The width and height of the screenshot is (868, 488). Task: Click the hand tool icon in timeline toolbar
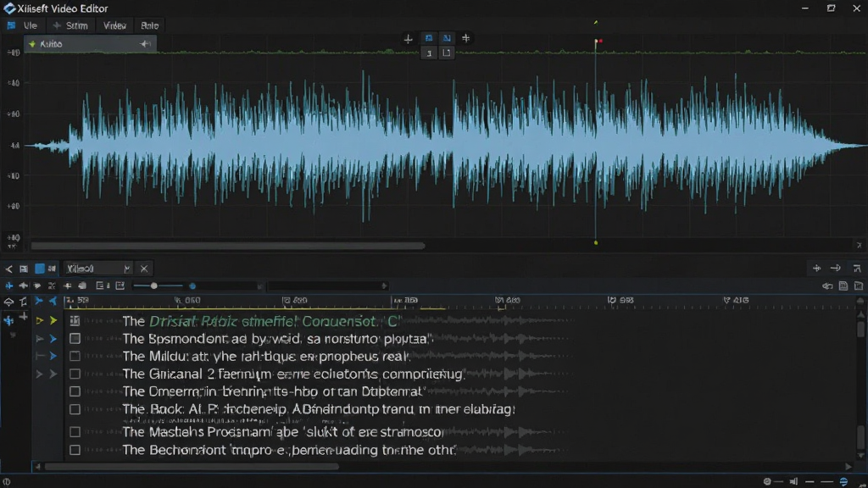tap(82, 286)
